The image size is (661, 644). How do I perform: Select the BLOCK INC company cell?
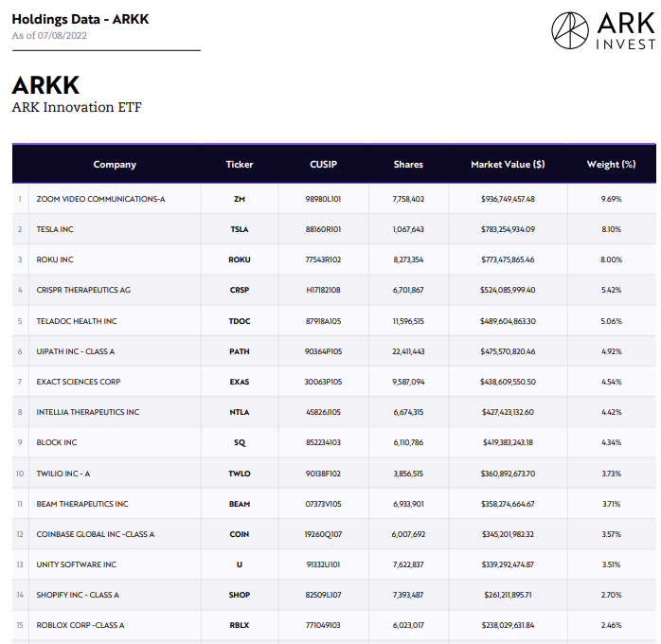(x=57, y=442)
